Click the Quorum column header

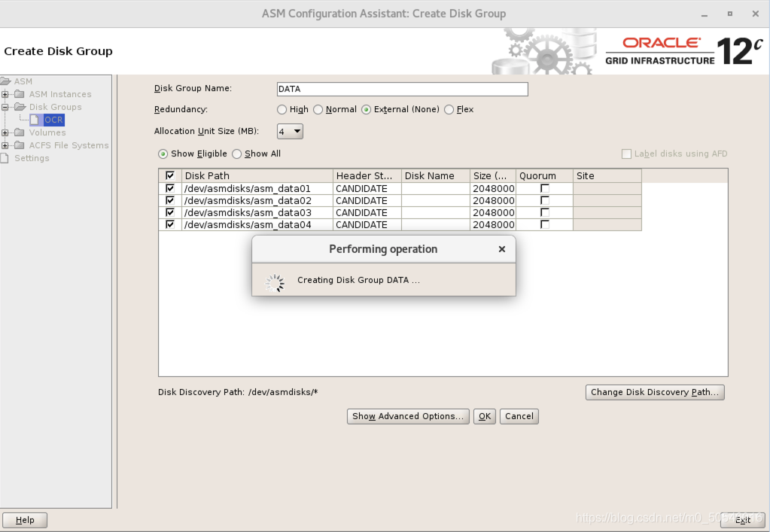click(545, 175)
